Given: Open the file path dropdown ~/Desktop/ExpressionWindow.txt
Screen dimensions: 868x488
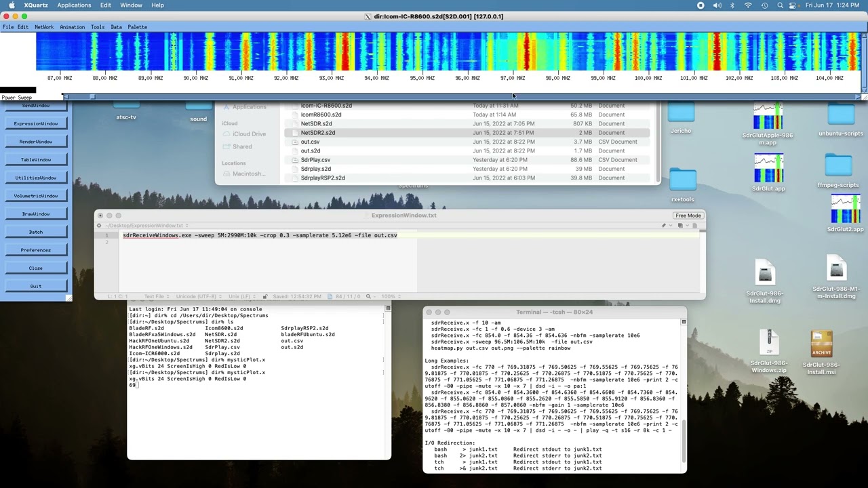Looking at the screenshot, I should pos(145,226).
